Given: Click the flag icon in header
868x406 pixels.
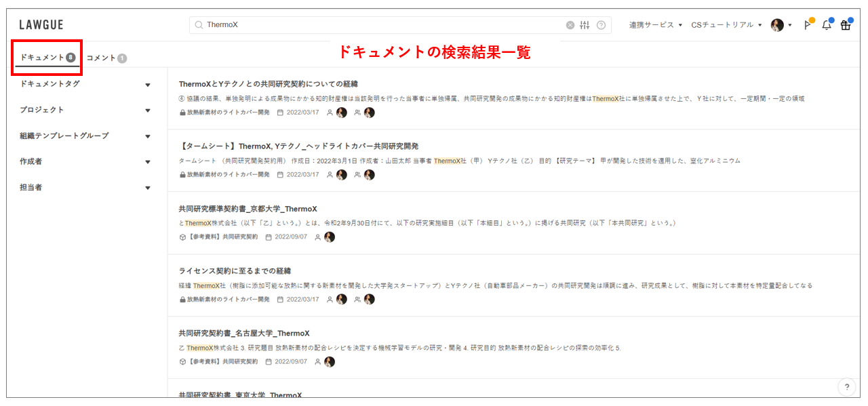Looking at the screenshot, I should pyautogui.click(x=807, y=25).
